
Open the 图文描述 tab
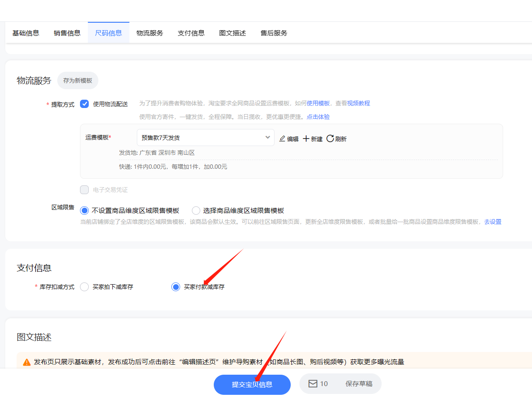coord(233,33)
